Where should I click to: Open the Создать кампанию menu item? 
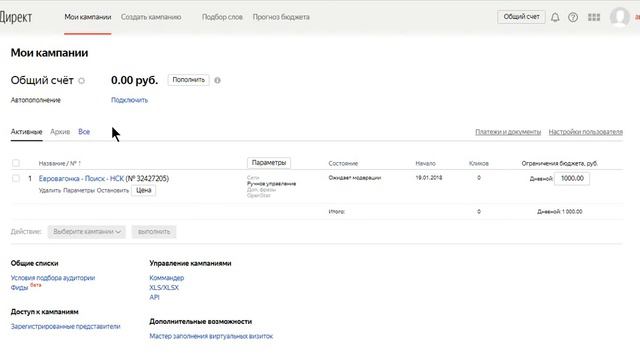pos(151,17)
